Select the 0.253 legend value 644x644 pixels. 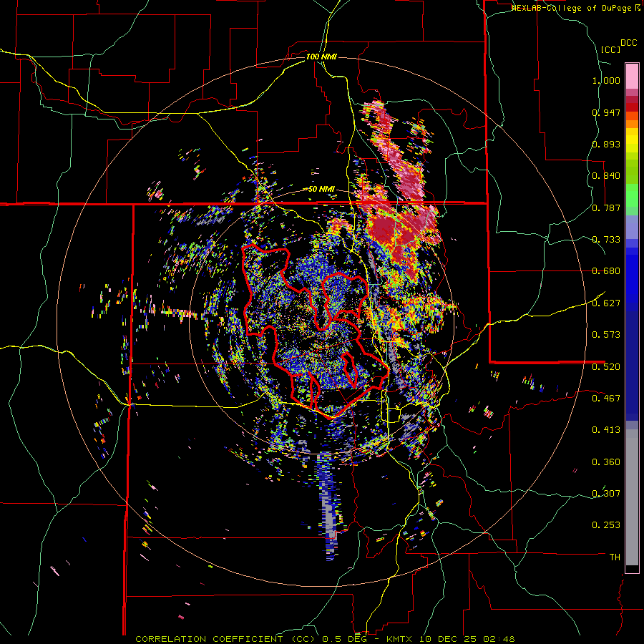click(x=606, y=525)
